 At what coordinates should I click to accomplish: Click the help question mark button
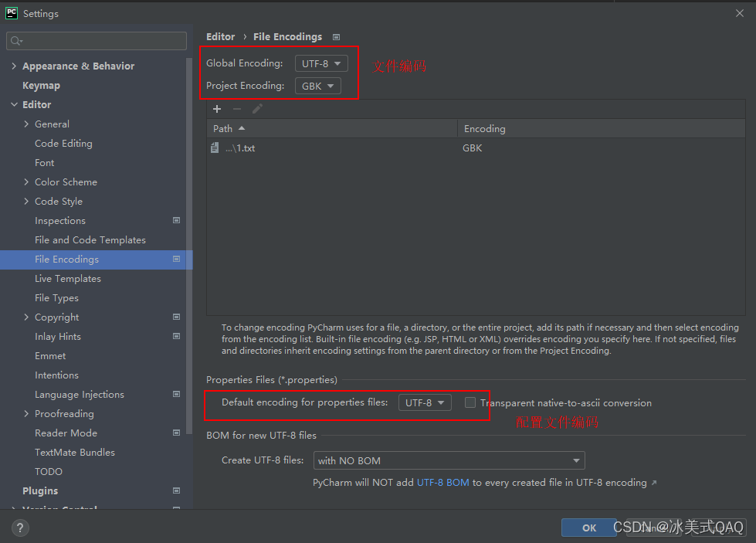pyautogui.click(x=20, y=528)
